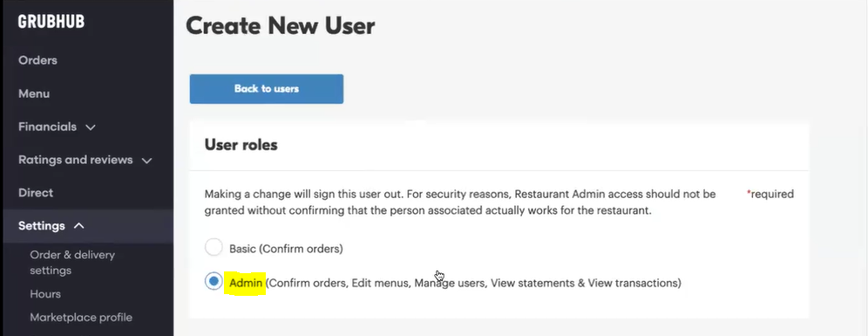This screenshot has width=868, height=336.
Task: Click the Financials chevron arrow
Action: (x=91, y=127)
